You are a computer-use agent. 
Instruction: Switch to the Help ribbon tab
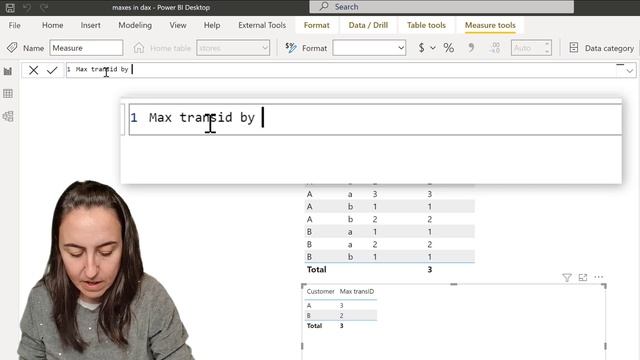212,25
